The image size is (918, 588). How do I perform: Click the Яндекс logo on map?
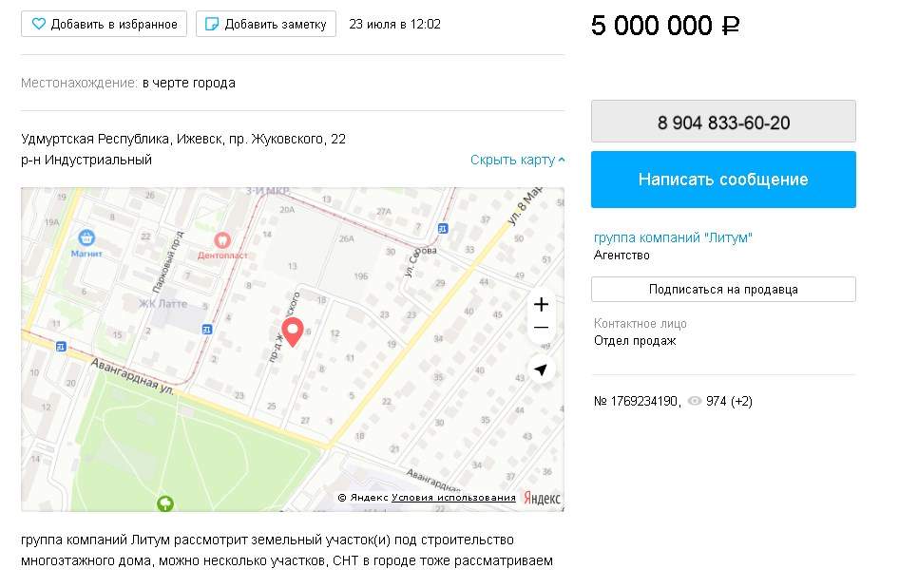pos(542,498)
